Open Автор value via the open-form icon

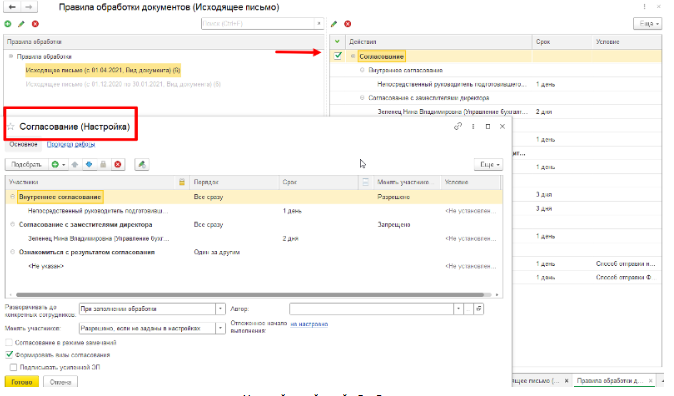[x=478, y=309]
